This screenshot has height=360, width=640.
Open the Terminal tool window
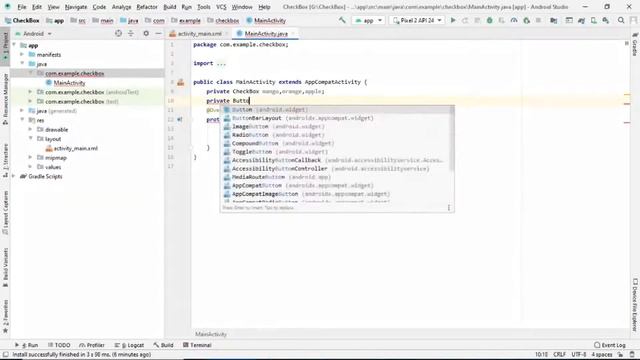(x=197, y=345)
